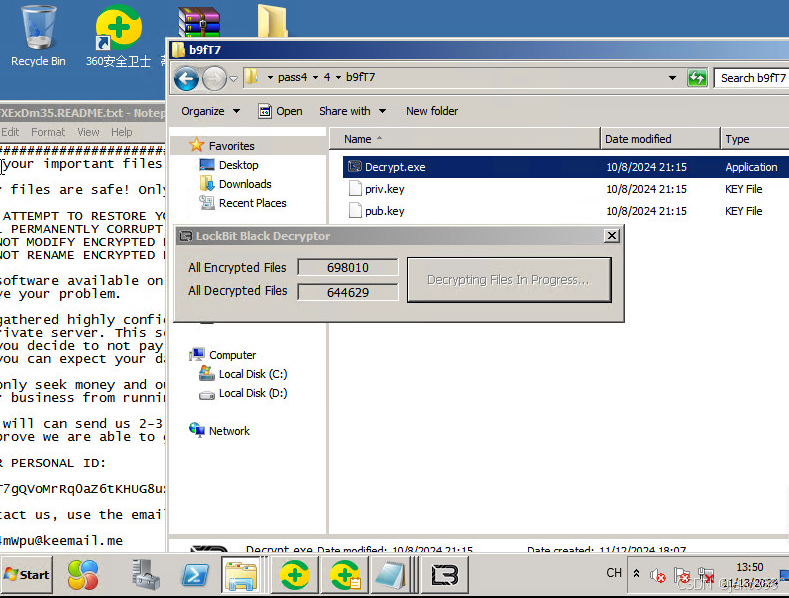Viewport: 789px width, 598px height.
Task: Expand the pass4 breadcrumb arrow
Action: pyautogui.click(x=315, y=77)
